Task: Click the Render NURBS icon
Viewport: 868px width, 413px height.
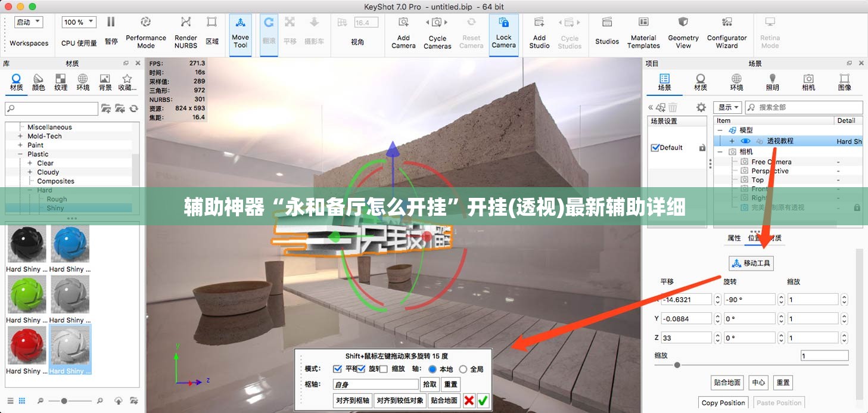Action: coord(186,32)
